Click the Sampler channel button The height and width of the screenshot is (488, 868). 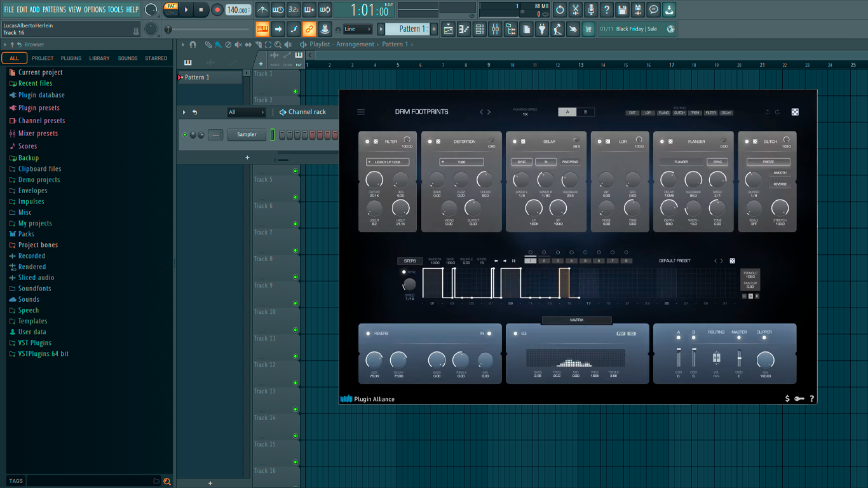pyautogui.click(x=247, y=134)
